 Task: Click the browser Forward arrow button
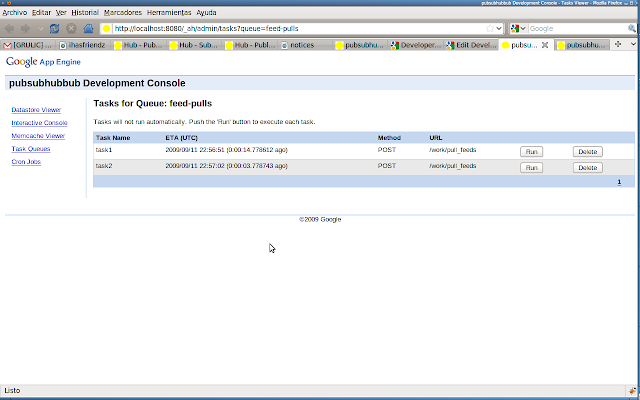25,29
